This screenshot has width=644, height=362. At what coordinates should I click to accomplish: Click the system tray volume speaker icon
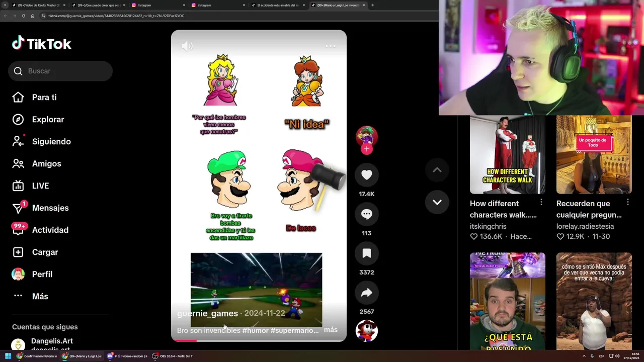(x=618, y=356)
